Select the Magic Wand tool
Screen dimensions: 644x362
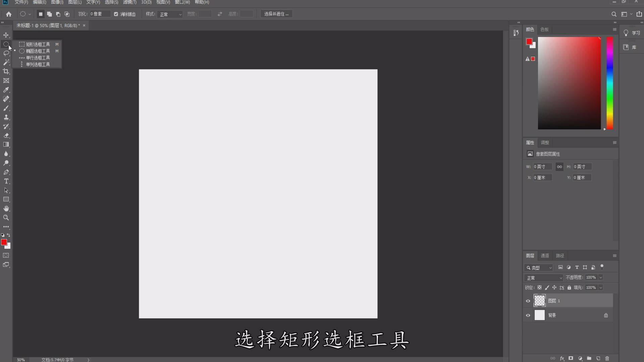[x=6, y=62]
